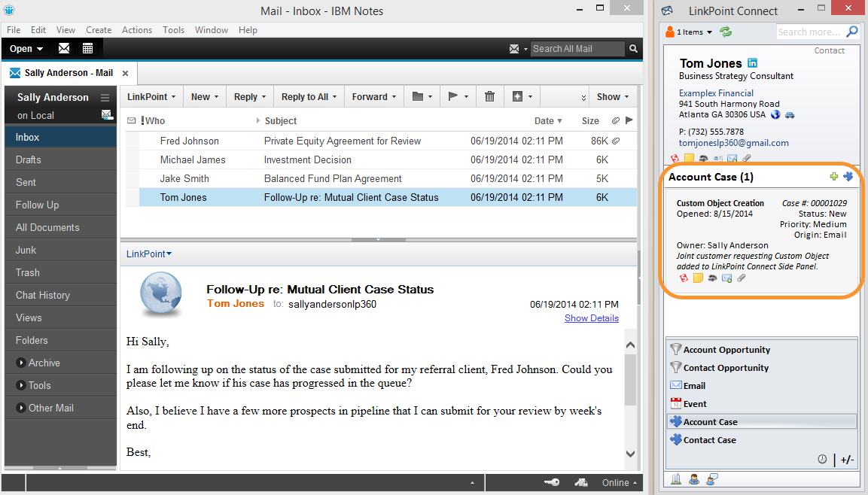Viewport: 868px width, 495px height.
Task: Open the Calendar shortcut icon
Action: coord(87,48)
